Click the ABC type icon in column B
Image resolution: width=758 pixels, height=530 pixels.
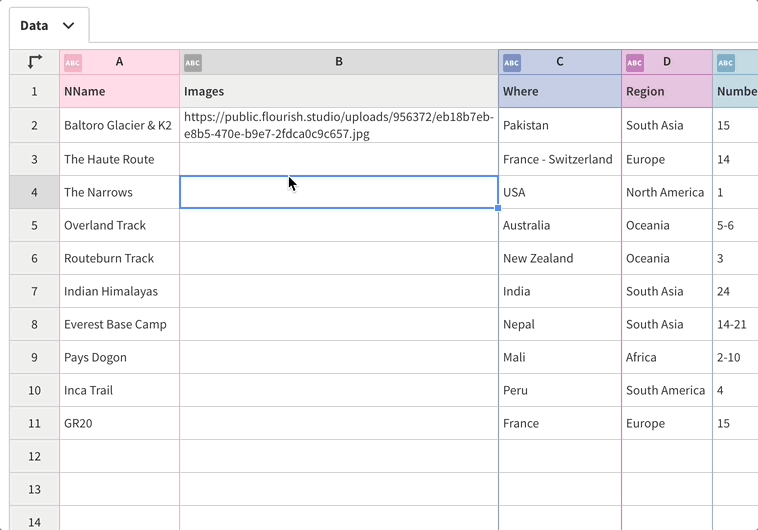(193, 62)
